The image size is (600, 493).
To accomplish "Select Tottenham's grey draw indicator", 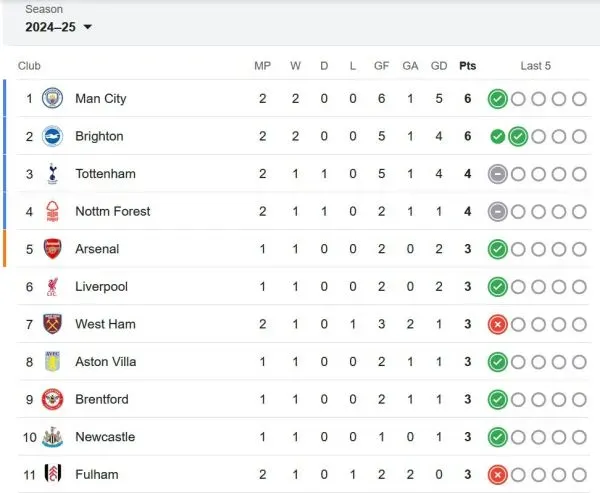I will coord(497,174).
